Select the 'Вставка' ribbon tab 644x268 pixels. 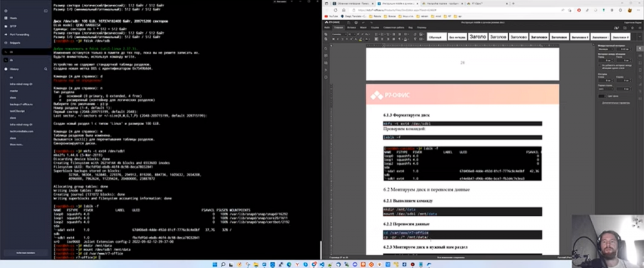point(351,28)
